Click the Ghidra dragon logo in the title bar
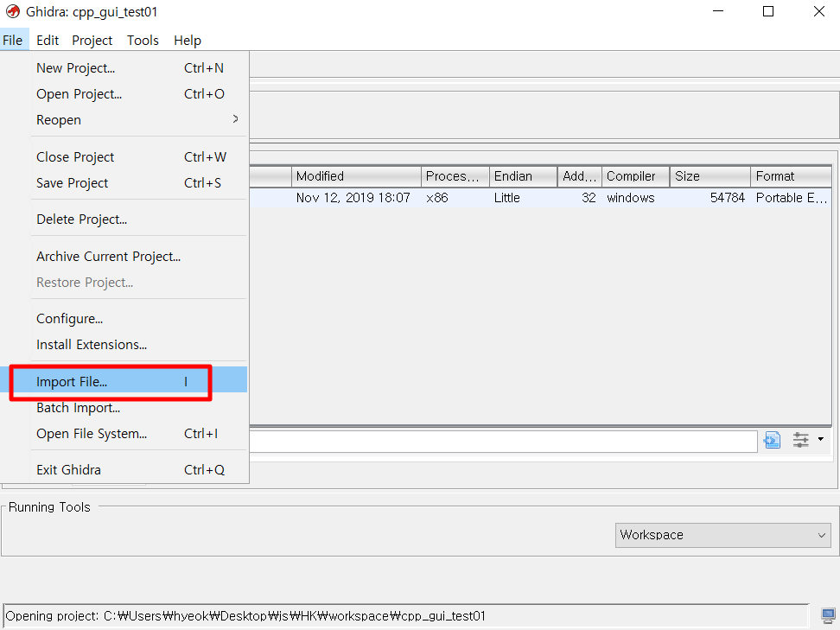The width and height of the screenshot is (840, 630). tap(12, 12)
